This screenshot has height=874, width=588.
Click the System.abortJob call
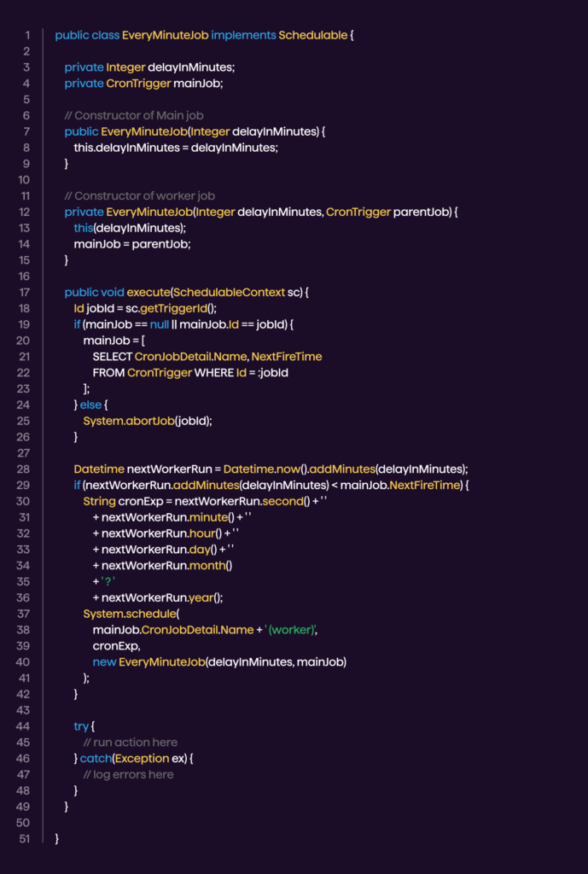coord(147,421)
